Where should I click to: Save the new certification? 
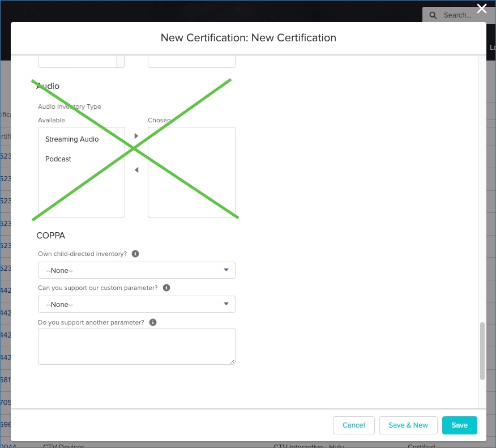pyautogui.click(x=459, y=425)
